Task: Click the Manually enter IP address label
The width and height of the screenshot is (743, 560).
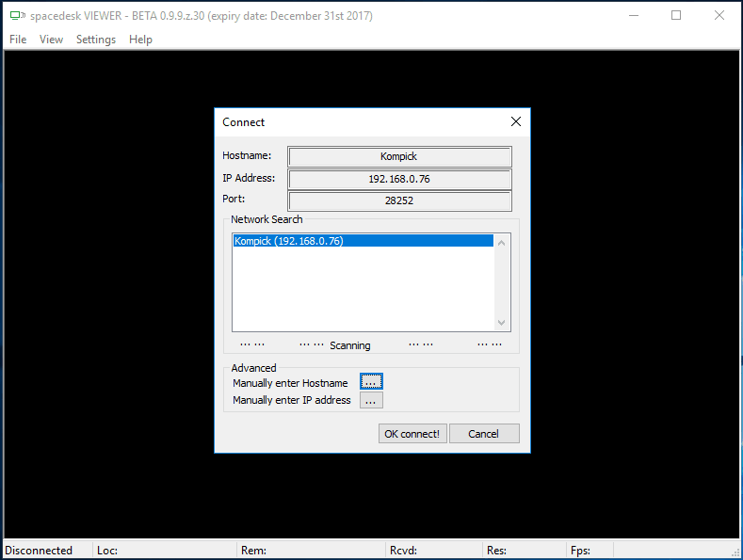Action: point(291,400)
